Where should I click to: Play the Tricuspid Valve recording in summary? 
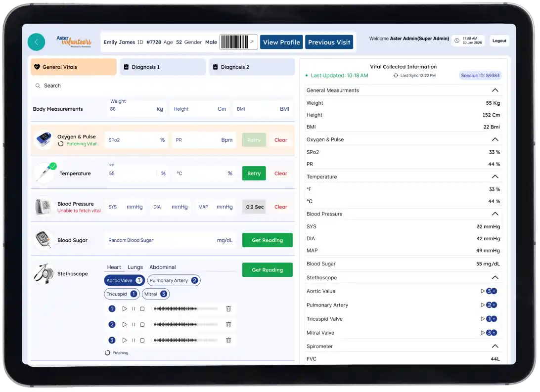click(x=483, y=319)
